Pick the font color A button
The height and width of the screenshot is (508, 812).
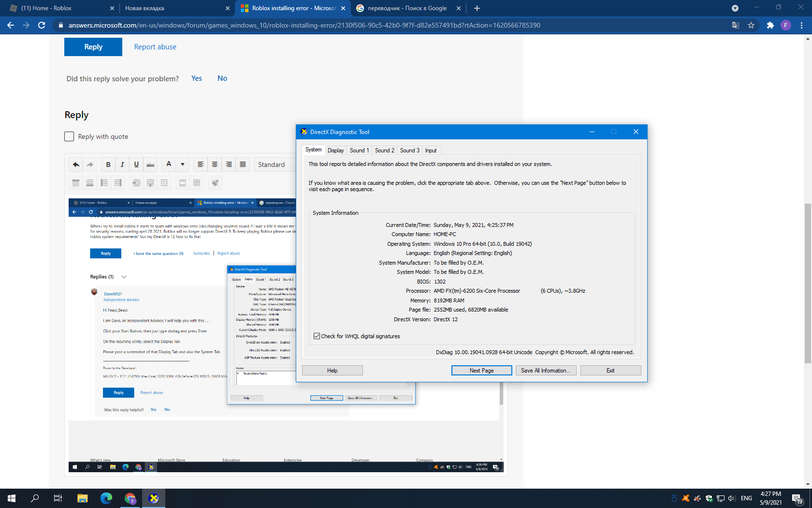click(169, 164)
